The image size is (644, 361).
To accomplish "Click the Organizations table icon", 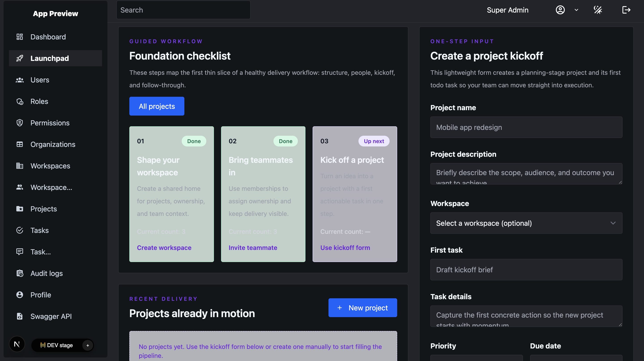I will click(19, 144).
